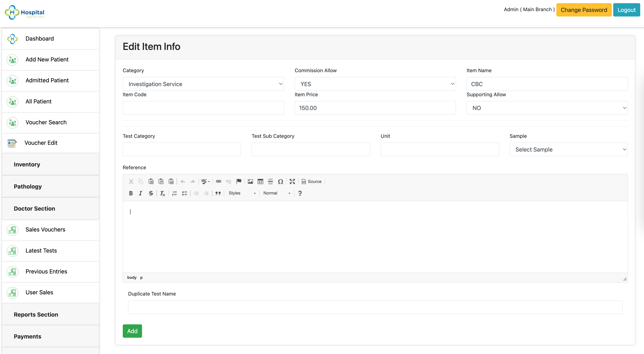Click the insert Link icon
The height and width of the screenshot is (354, 644).
point(219,182)
